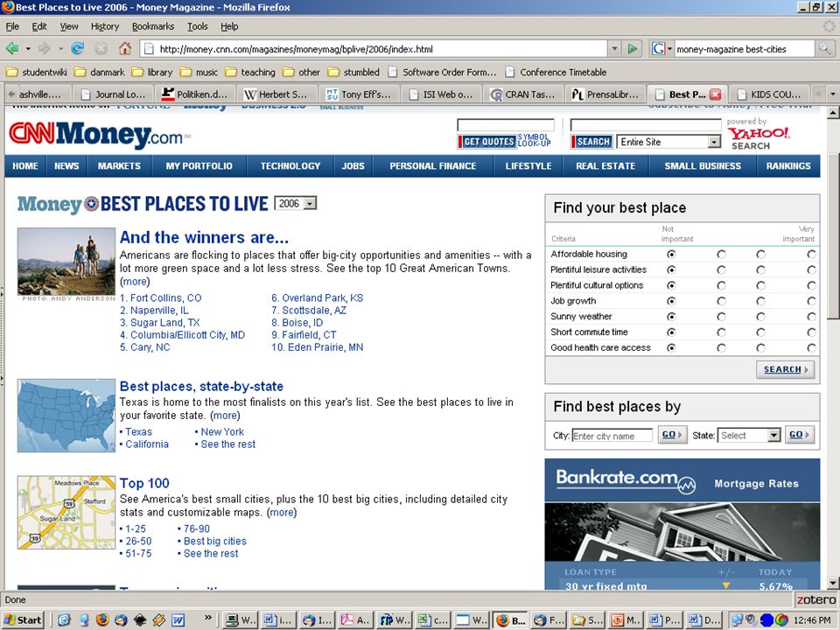Open the address bar history dropdown

click(x=615, y=49)
